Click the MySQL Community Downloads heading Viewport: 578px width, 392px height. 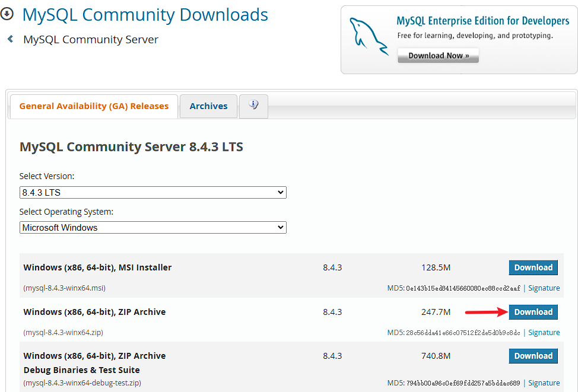pos(145,15)
